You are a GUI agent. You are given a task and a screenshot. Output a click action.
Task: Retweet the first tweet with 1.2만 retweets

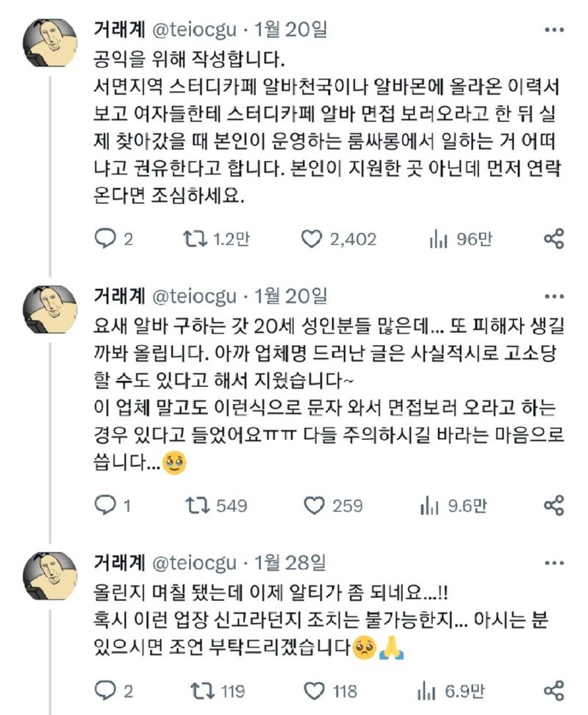coord(194,238)
